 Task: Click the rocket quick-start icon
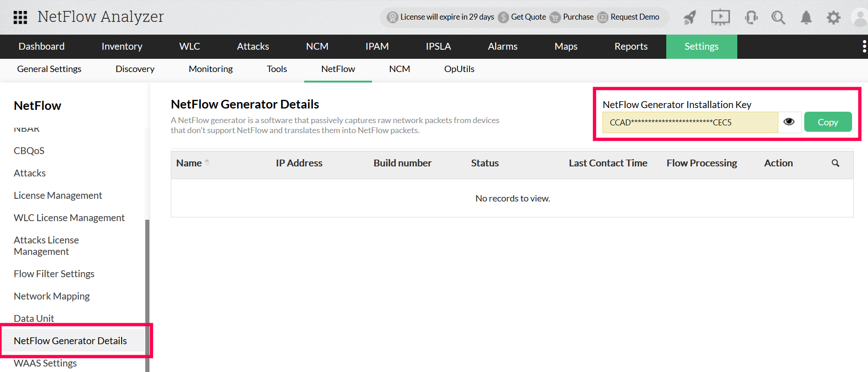(690, 17)
